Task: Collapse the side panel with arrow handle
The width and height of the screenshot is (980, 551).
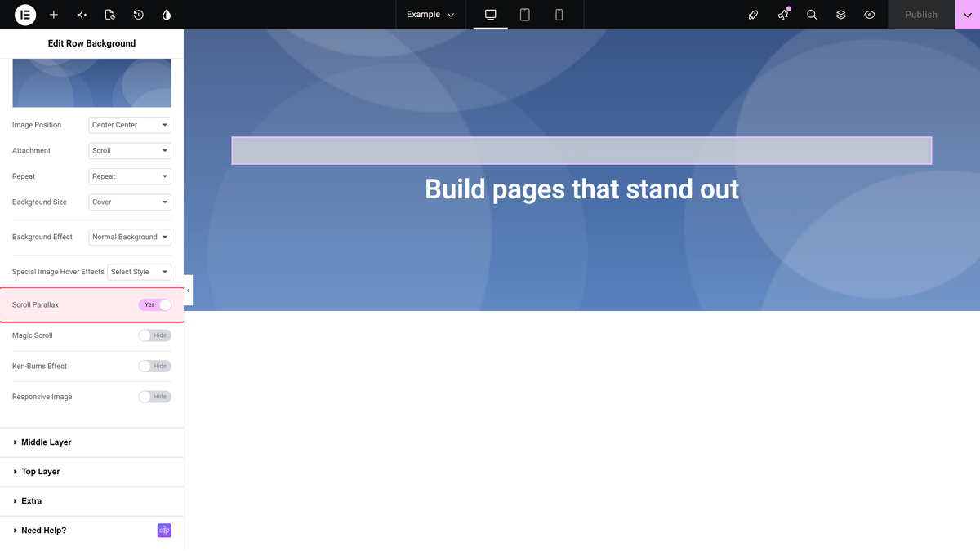Action: point(188,291)
